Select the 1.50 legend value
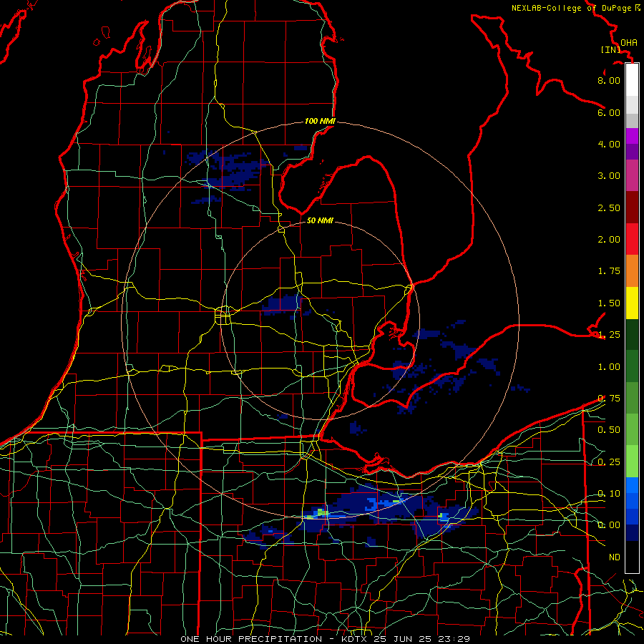644x644 pixels. [609, 303]
